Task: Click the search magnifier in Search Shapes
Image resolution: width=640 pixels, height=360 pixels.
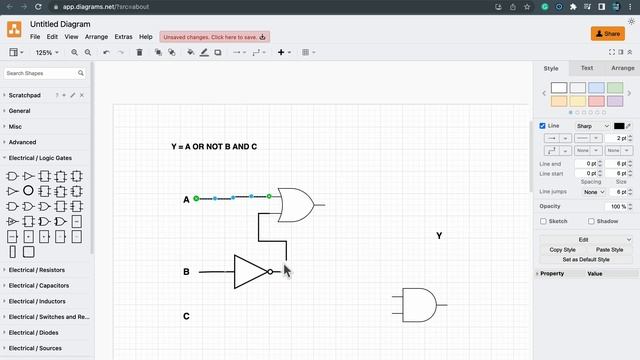Action: click(x=81, y=73)
